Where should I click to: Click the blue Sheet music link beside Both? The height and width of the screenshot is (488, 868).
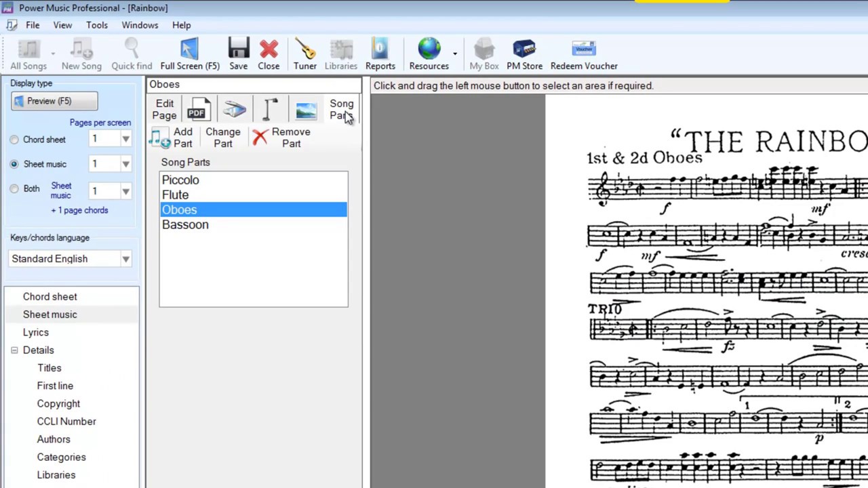point(61,190)
